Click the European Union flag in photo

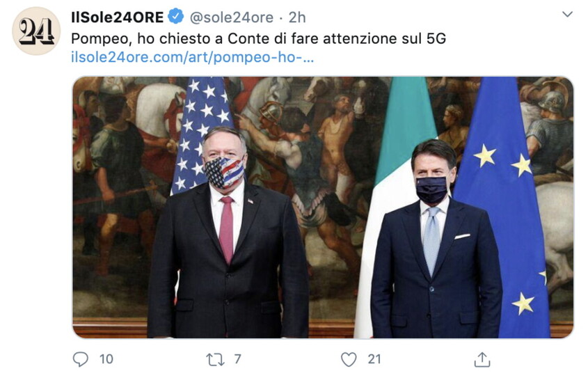(502, 206)
